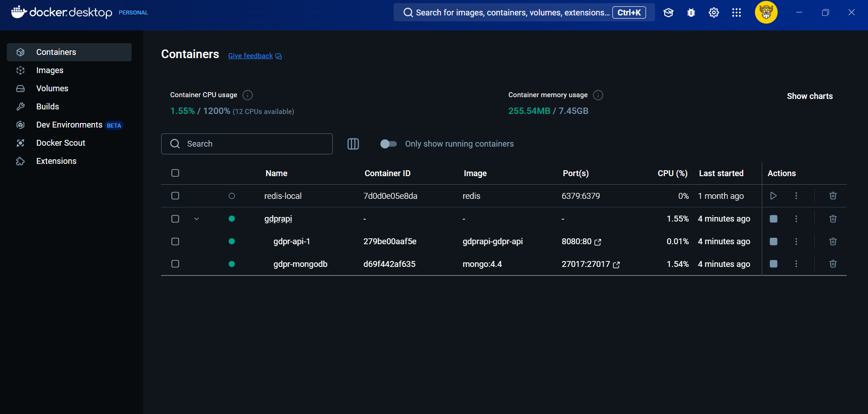This screenshot has height=414, width=868.
Task: Open port 8080:80 external link icon
Action: [x=598, y=242]
